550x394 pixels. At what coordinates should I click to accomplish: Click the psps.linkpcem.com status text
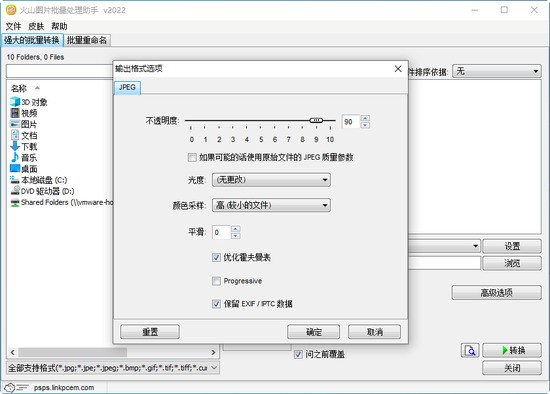[64, 388]
